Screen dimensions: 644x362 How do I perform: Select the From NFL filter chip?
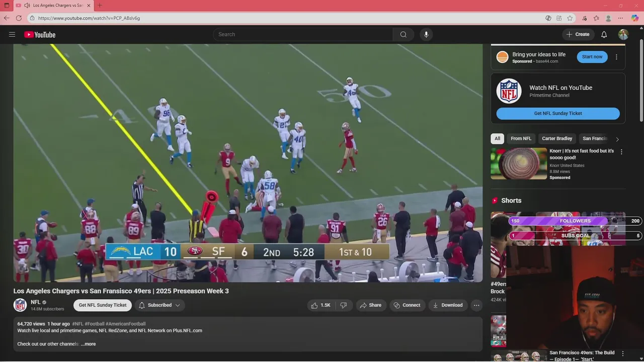[x=521, y=139]
